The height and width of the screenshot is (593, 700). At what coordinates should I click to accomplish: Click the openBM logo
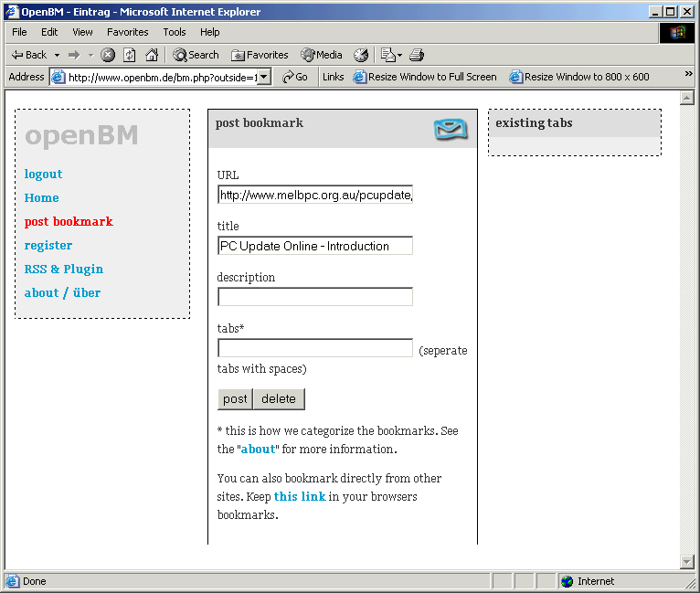click(81, 135)
